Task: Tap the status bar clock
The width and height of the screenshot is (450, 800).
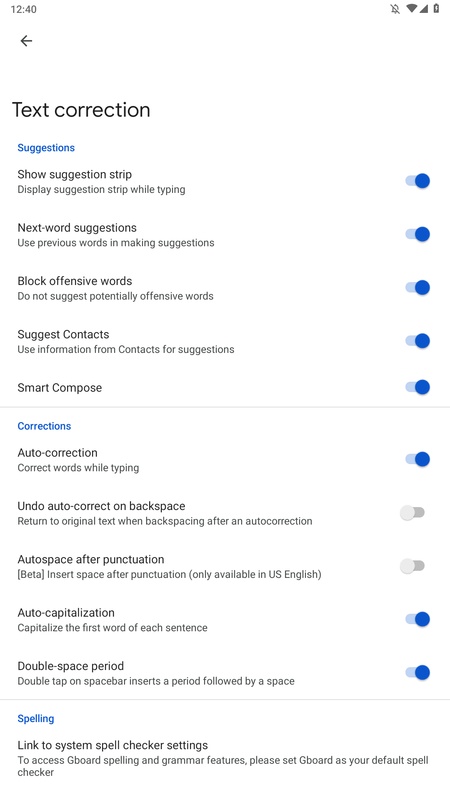Action: (23, 9)
